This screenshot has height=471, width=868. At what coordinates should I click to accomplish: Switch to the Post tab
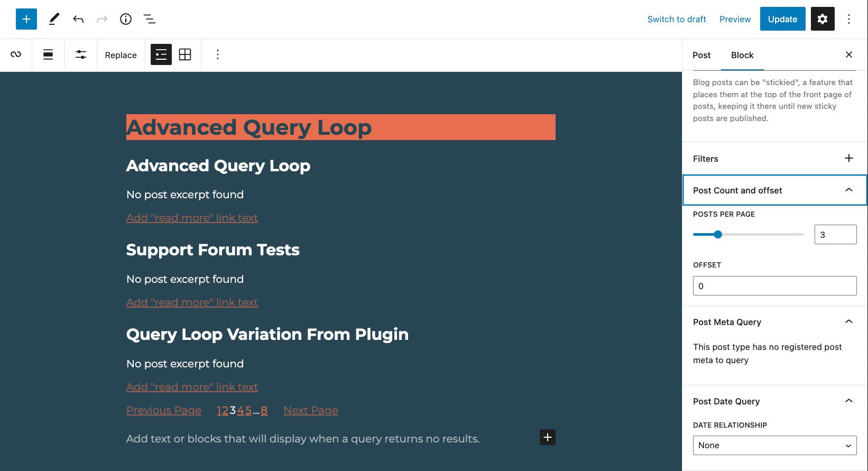point(701,55)
